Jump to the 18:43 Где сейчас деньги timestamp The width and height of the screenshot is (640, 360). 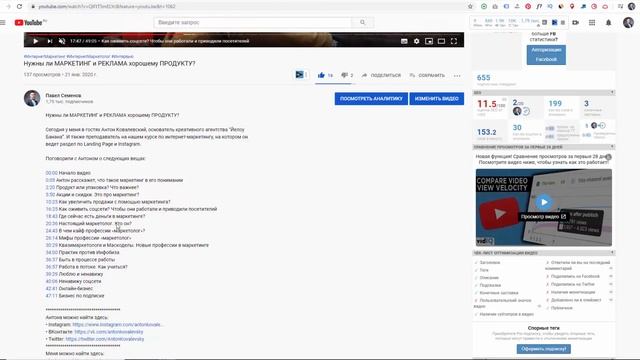[51, 216]
